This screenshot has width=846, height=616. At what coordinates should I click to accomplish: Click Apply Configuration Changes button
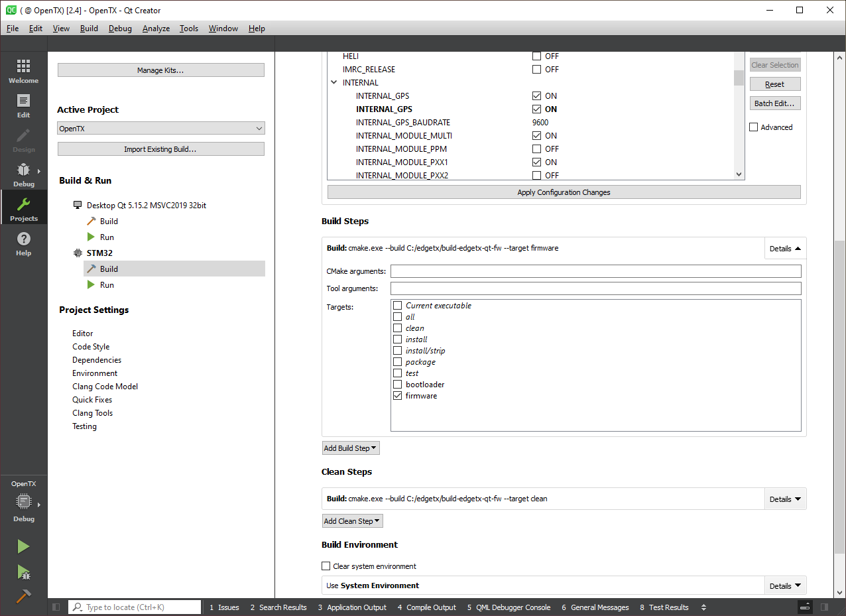tap(564, 192)
